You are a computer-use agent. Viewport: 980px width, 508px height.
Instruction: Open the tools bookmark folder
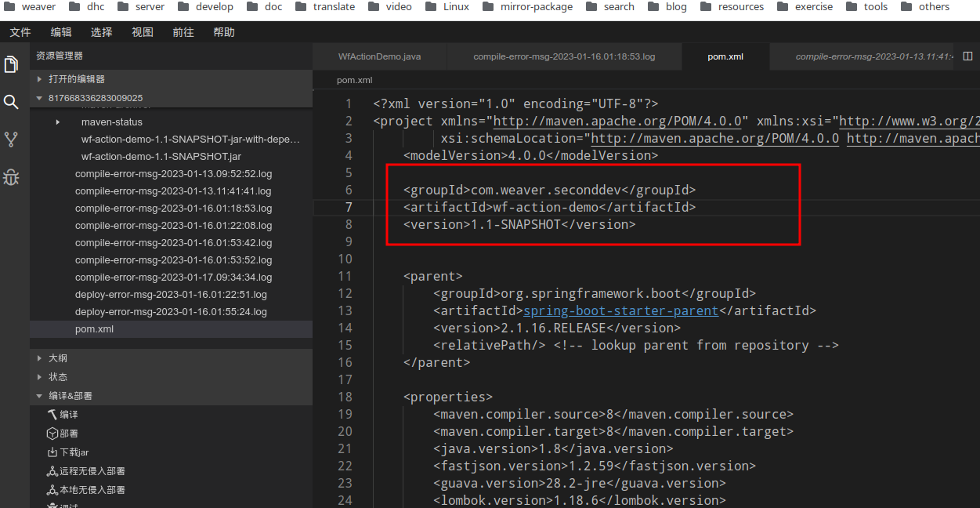point(866,7)
